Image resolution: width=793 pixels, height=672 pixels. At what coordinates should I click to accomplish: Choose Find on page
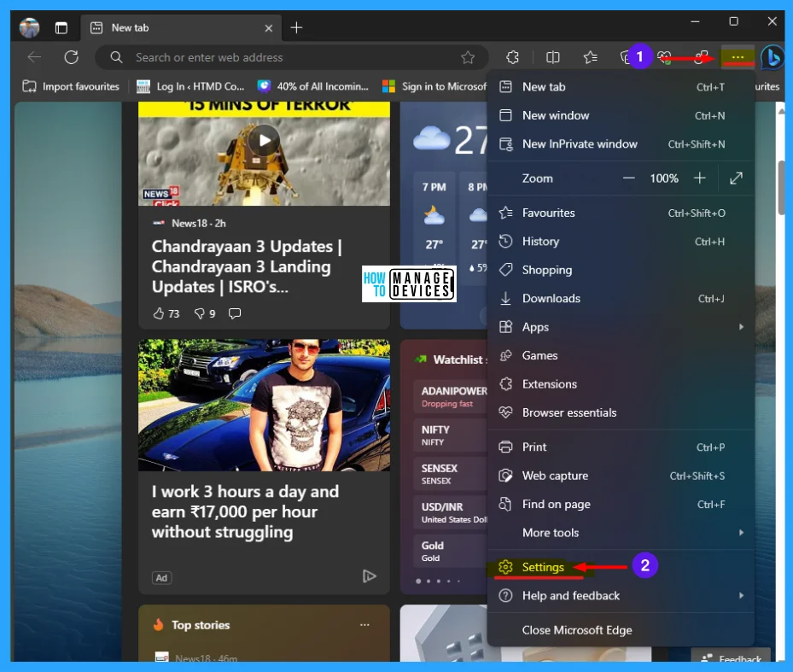[x=621, y=505]
